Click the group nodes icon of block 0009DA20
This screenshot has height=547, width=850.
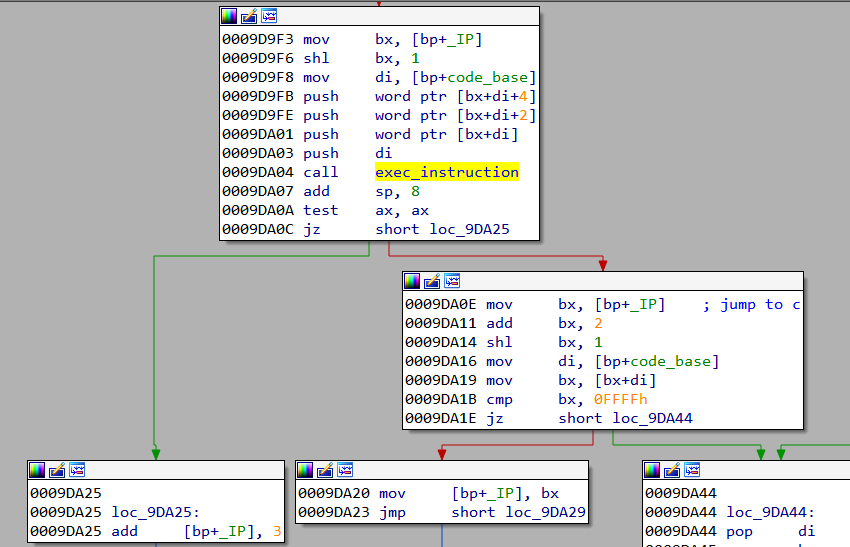(x=345, y=470)
